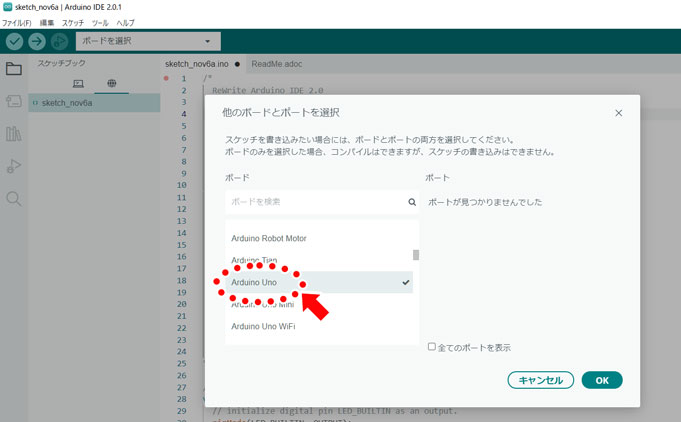Enable the show all ports checkbox
This screenshot has width=681, height=422.
(x=431, y=346)
